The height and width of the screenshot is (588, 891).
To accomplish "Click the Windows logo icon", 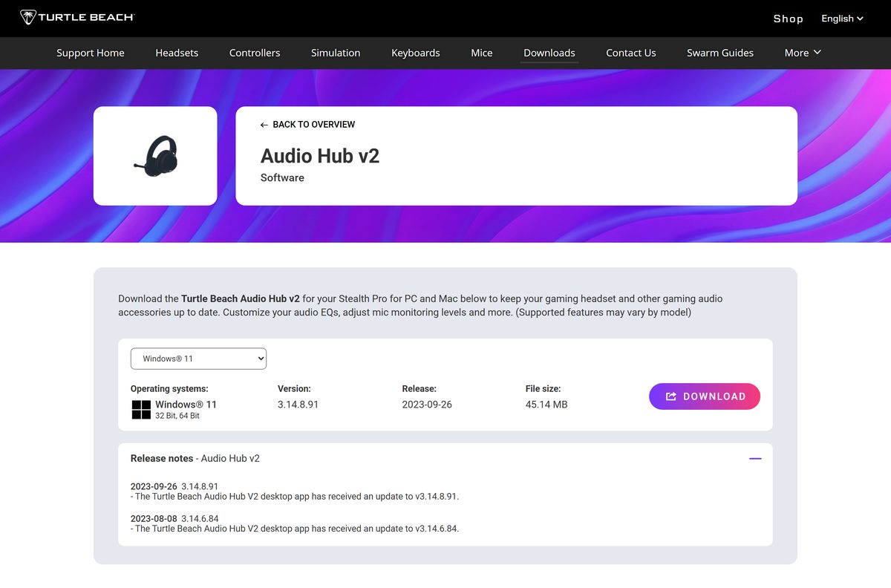I will 141,410.
